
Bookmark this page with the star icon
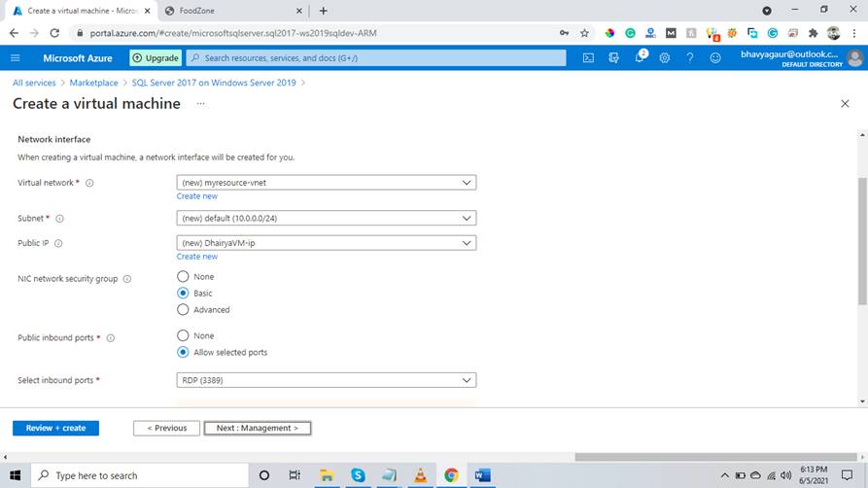point(584,33)
